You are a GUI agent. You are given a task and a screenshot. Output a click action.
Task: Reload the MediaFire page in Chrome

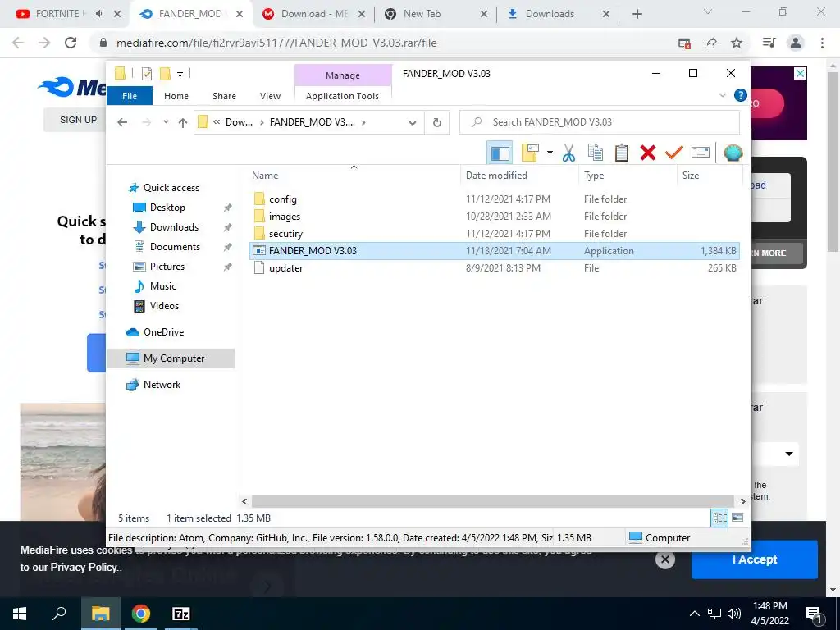click(71, 43)
